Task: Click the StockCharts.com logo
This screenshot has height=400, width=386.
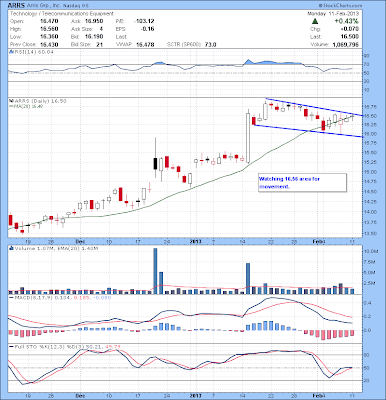Action: point(340,6)
